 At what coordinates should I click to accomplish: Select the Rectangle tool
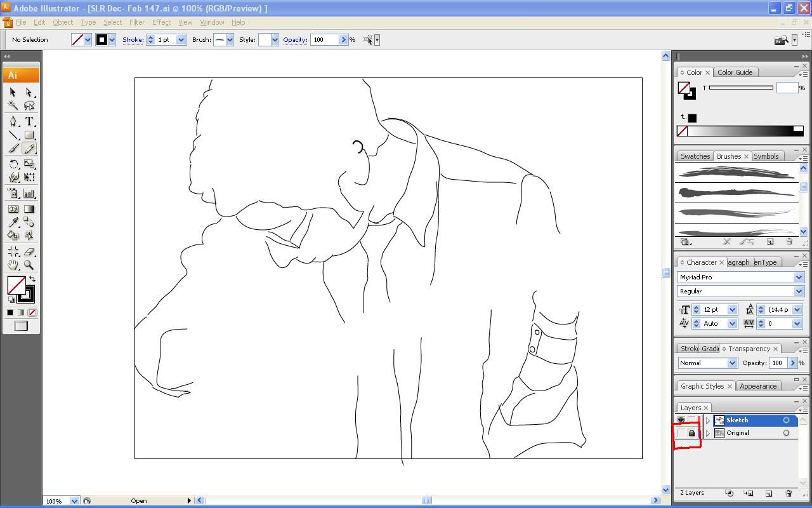pos(29,135)
